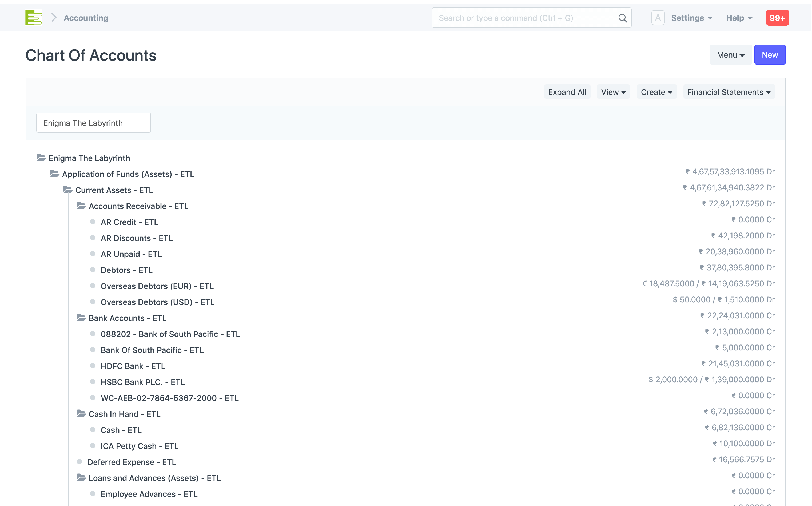Click the company filter input field
The width and height of the screenshot is (812, 506).
pyautogui.click(x=93, y=123)
